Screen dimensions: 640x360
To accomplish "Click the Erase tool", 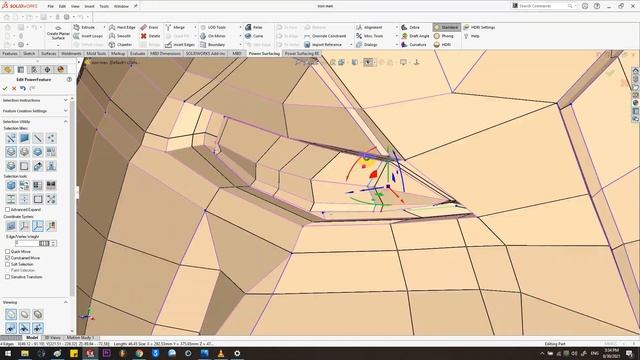I will (x=149, y=27).
